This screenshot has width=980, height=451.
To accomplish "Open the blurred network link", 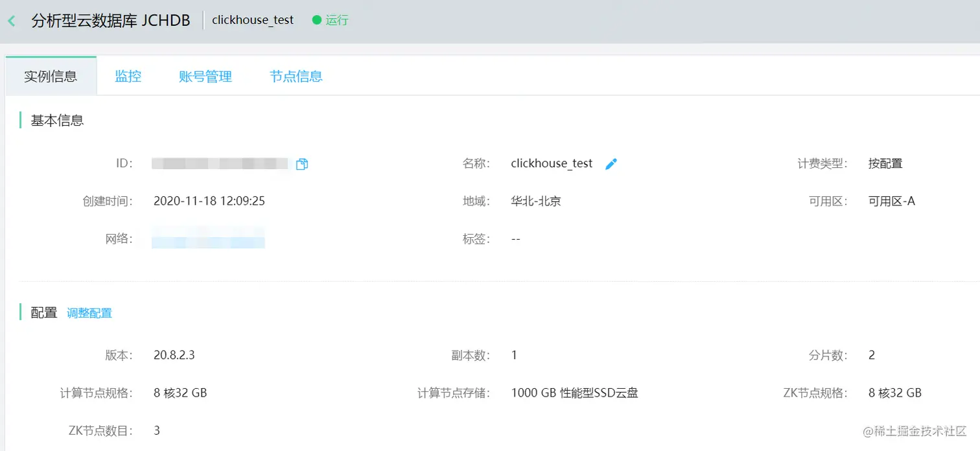I will click(208, 238).
